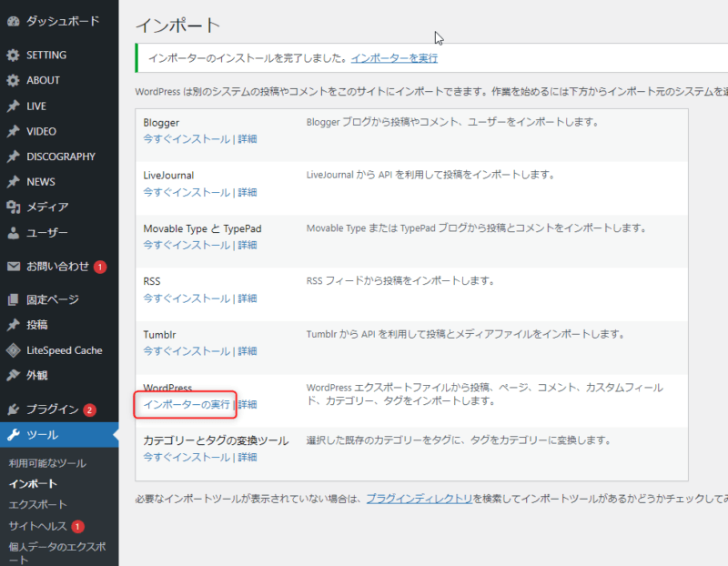Open the プラグインディレクトリ link
The height and width of the screenshot is (566, 728).
(420, 499)
